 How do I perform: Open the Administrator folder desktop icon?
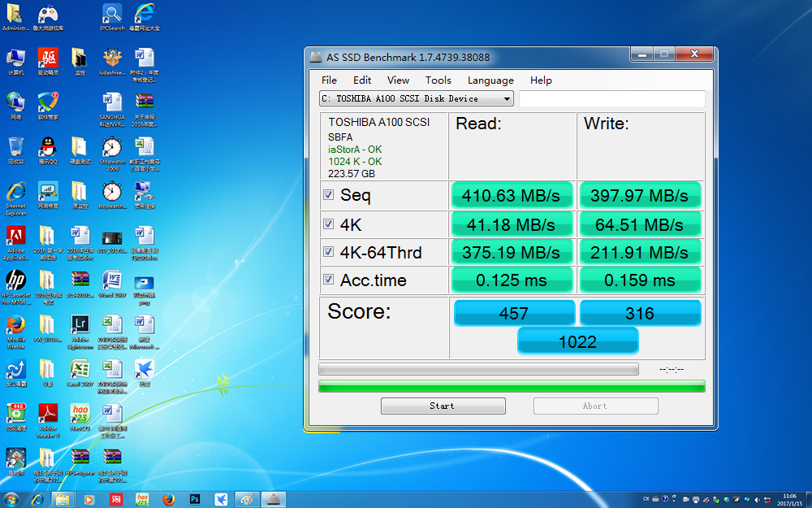15,17
